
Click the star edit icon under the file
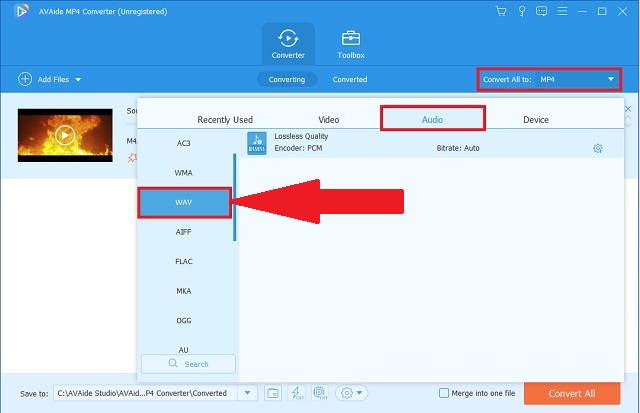point(132,158)
